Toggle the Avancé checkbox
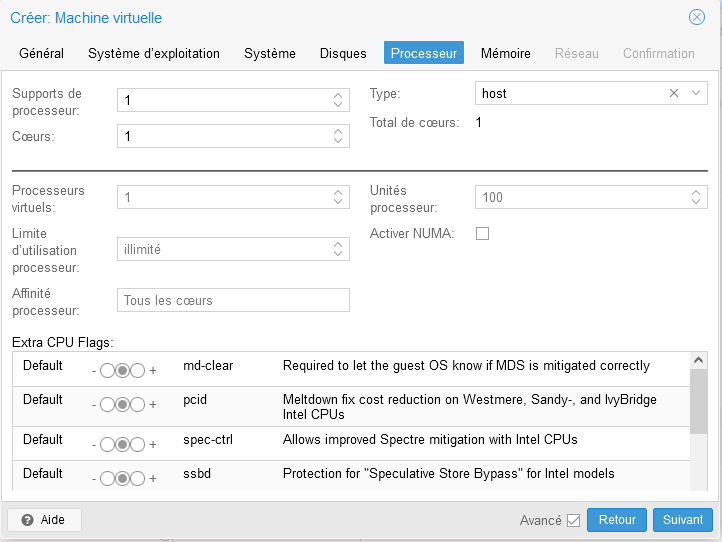Screen dimensions: 722x542 pyautogui.click(x=573, y=520)
